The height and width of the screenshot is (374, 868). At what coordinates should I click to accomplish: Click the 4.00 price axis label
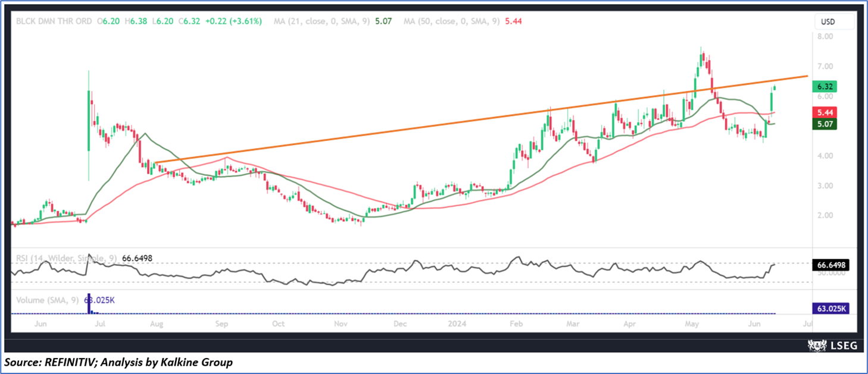(x=825, y=156)
